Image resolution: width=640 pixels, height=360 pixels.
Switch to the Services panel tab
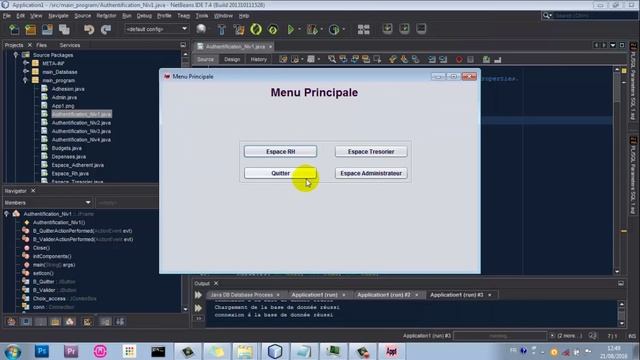click(69, 45)
